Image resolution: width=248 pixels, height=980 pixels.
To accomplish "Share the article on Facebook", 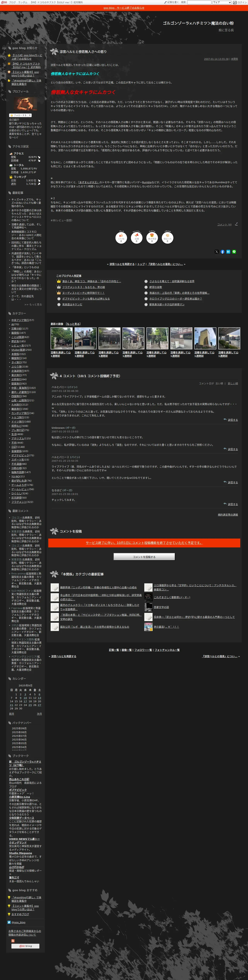I will tap(223, 252).
